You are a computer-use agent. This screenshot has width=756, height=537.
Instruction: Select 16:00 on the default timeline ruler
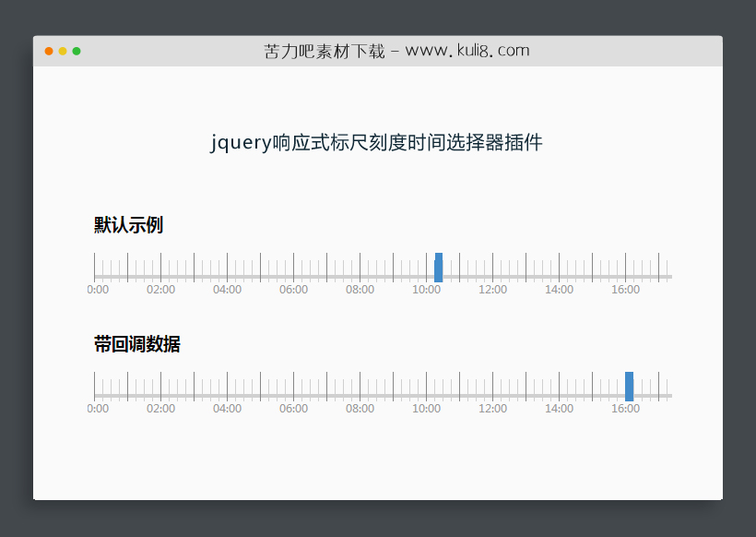click(626, 289)
